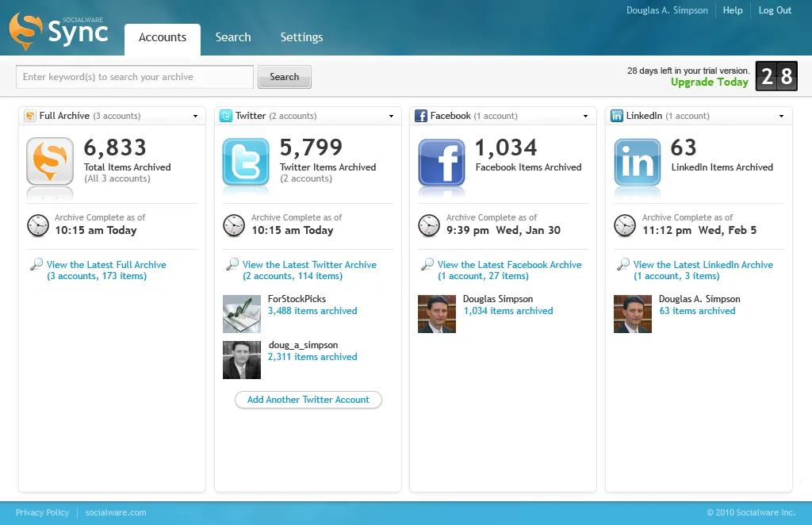Click the Upgrade Today link

[x=710, y=82]
